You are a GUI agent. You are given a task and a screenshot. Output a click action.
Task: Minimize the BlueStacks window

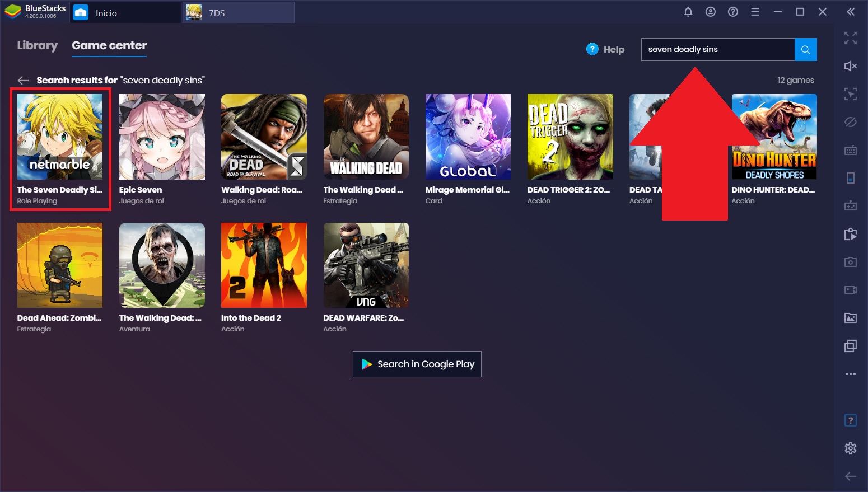[x=777, y=12]
